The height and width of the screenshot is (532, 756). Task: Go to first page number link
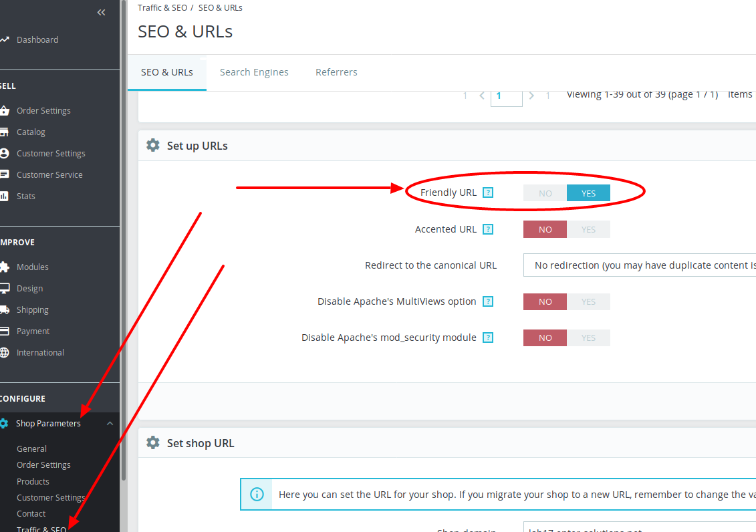(465, 96)
